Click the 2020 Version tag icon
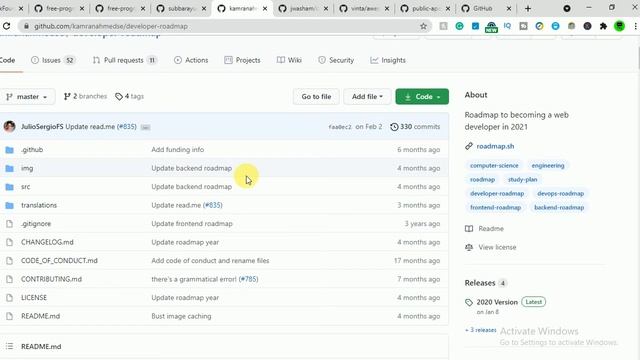Viewport: 640px width, 360px height. tap(469, 302)
